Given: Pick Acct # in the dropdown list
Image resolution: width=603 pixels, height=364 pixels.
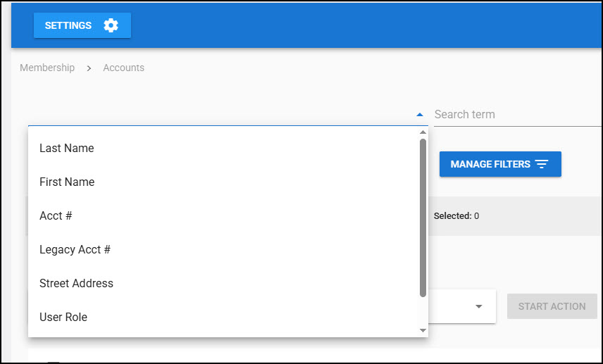Looking at the screenshot, I should click(56, 215).
